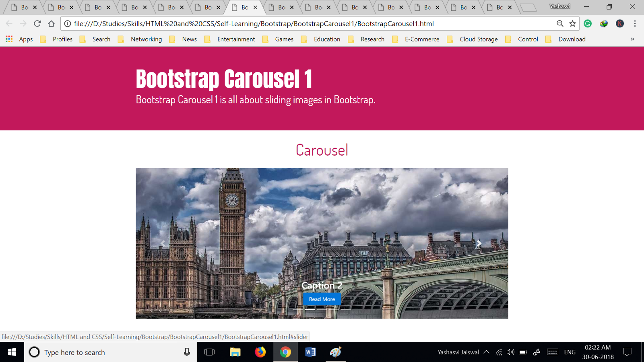Activate the Cortana microphone icon
Viewport: 644px width, 362px height.
(x=187, y=352)
